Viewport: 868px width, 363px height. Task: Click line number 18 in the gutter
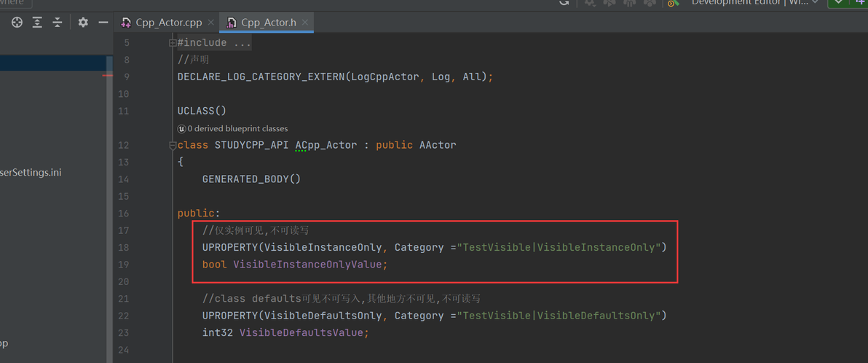[x=122, y=247]
